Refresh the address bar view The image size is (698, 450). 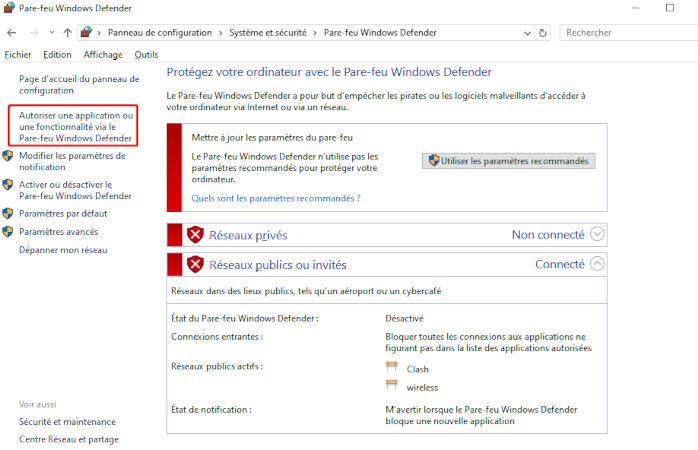[543, 32]
